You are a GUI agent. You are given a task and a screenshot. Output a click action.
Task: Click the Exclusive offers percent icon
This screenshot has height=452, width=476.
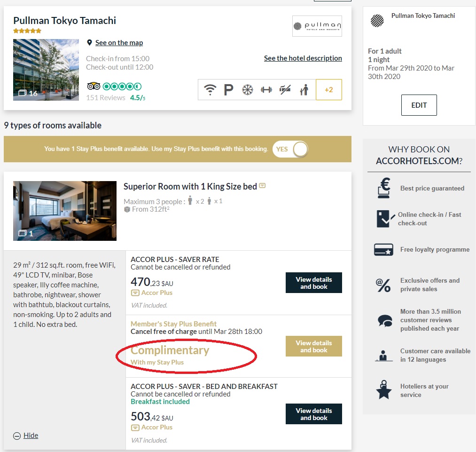pyautogui.click(x=383, y=285)
